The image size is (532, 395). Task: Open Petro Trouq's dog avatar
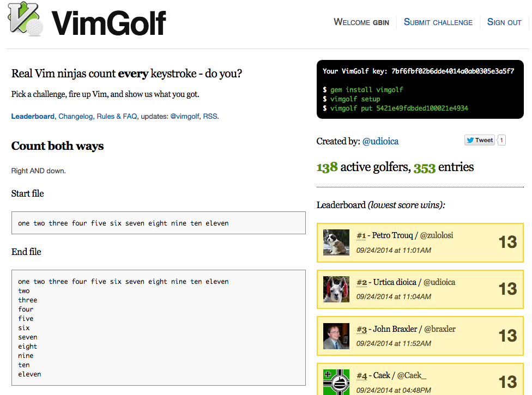coord(336,242)
